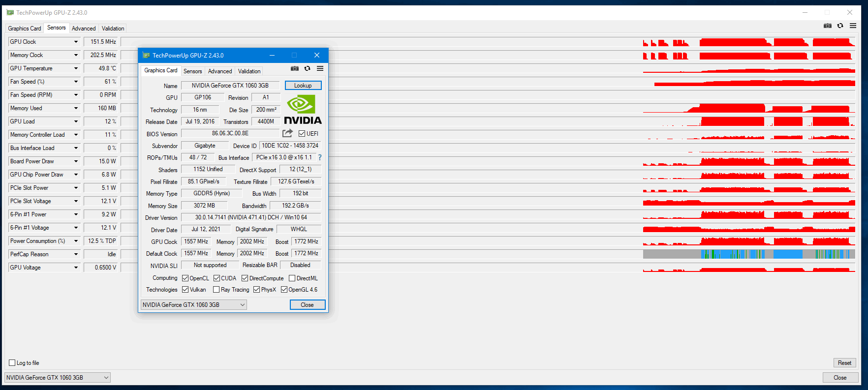This screenshot has width=868, height=390.
Task: Toggle the DirectCompute checkbox
Action: click(245, 278)
